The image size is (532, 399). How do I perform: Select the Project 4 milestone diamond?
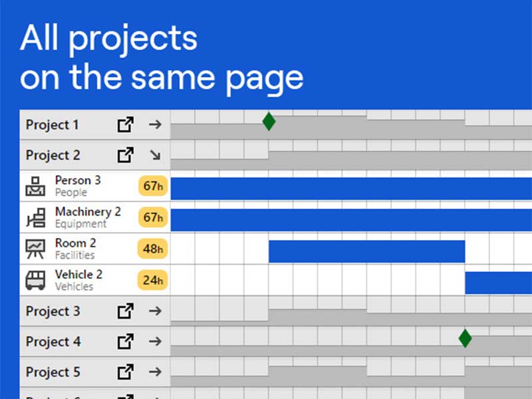(465, 338)
